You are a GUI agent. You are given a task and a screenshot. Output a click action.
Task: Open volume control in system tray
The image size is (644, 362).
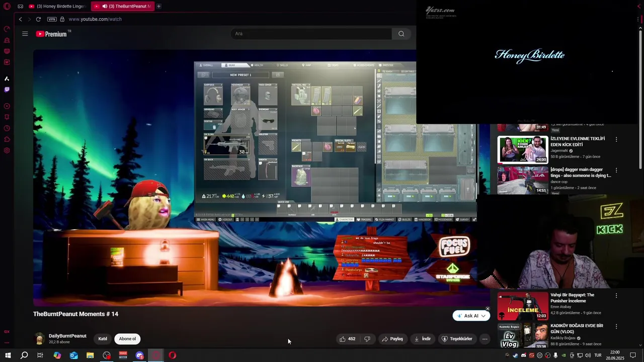click(x=588, y=355)
